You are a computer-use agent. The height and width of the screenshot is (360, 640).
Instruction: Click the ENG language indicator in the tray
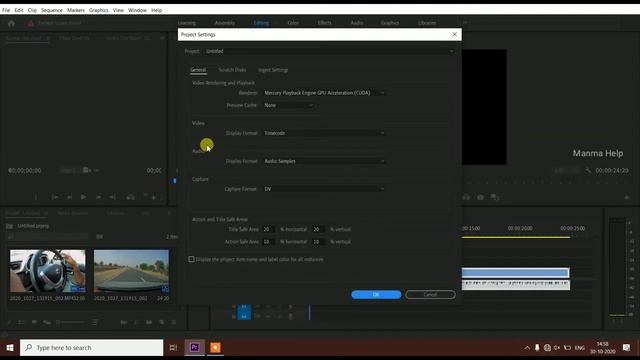580,348
